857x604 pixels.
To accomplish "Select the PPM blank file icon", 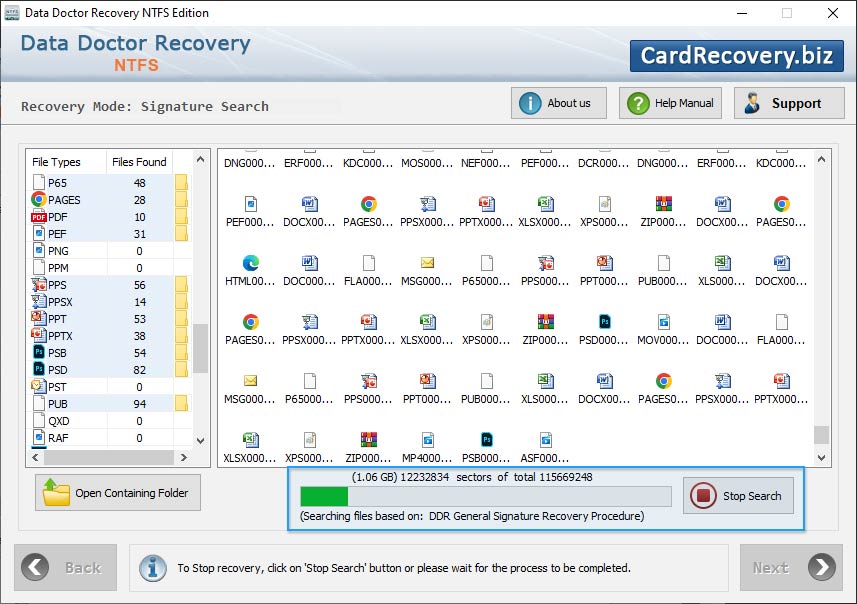I will click(39, 268).
